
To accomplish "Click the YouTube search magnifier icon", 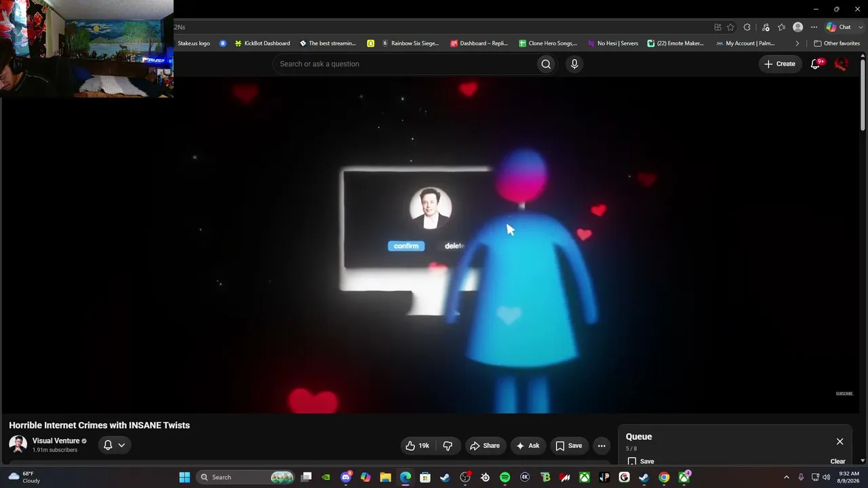I will [x=546, y=64].
